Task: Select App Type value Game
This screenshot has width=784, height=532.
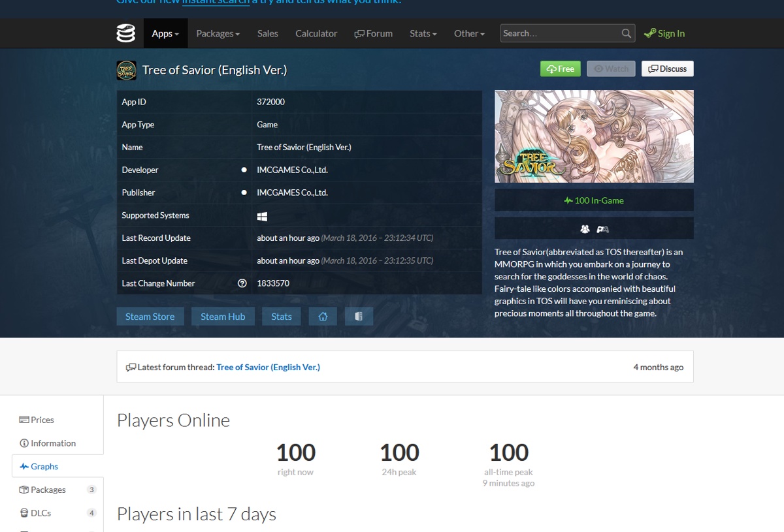Action: point(267,125)
